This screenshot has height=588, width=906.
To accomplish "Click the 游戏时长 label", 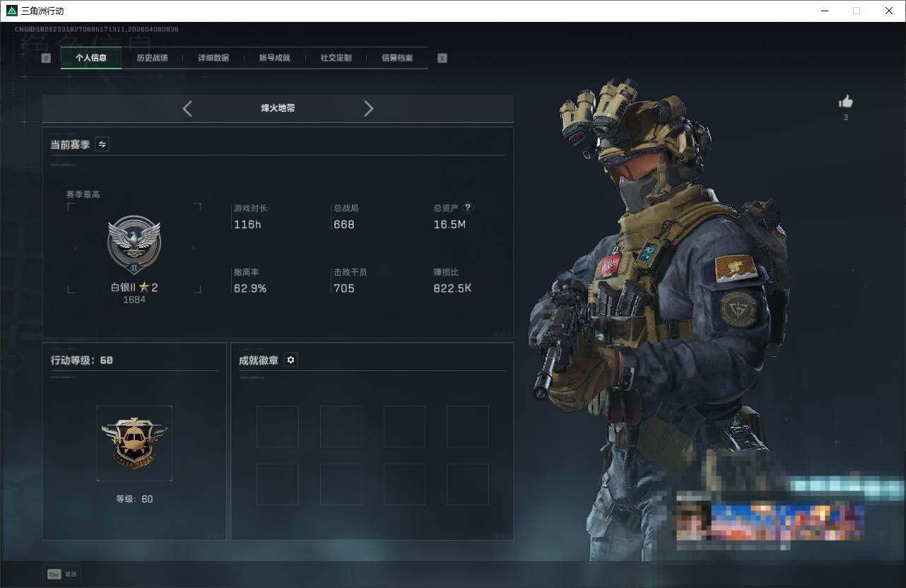I will click(251, 208).
